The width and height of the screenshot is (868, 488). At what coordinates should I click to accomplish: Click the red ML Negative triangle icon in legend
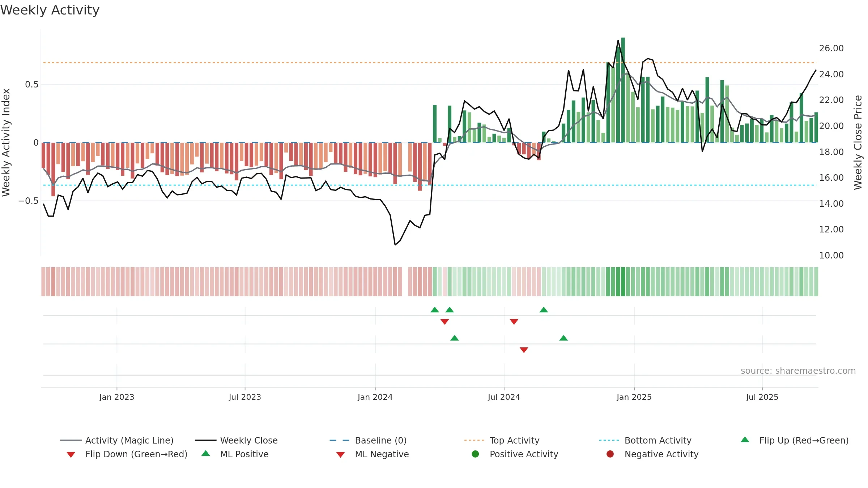[x=340, y=454]
